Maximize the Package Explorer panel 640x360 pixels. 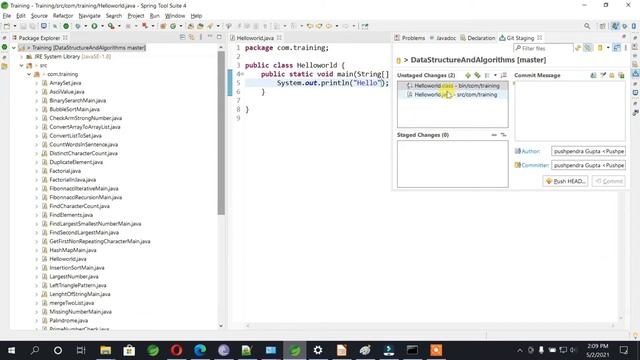point(219,38)
